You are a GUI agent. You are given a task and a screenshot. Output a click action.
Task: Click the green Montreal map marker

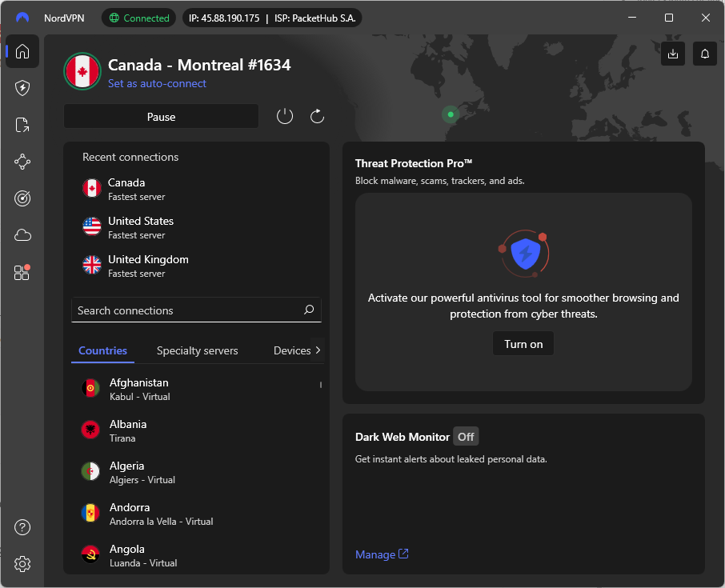tap(451, 114)
